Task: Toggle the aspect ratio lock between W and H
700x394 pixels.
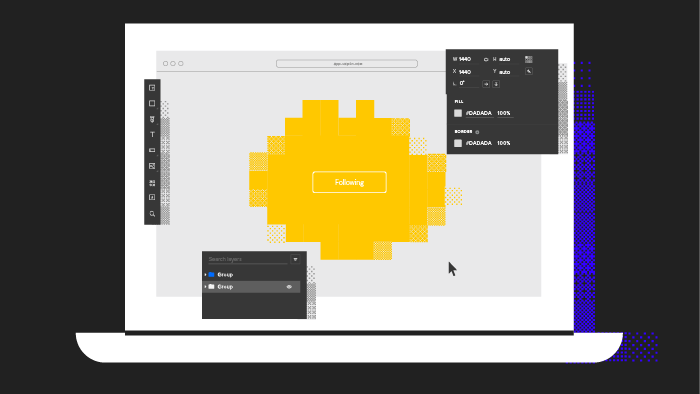Action: pos(486,59)
